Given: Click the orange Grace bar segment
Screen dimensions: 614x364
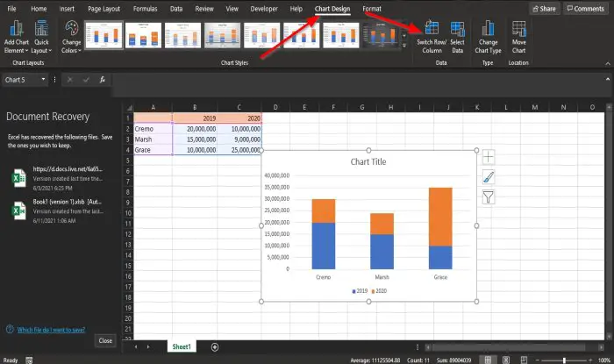Looking at the screenshot, I should (x=440, y=217).
